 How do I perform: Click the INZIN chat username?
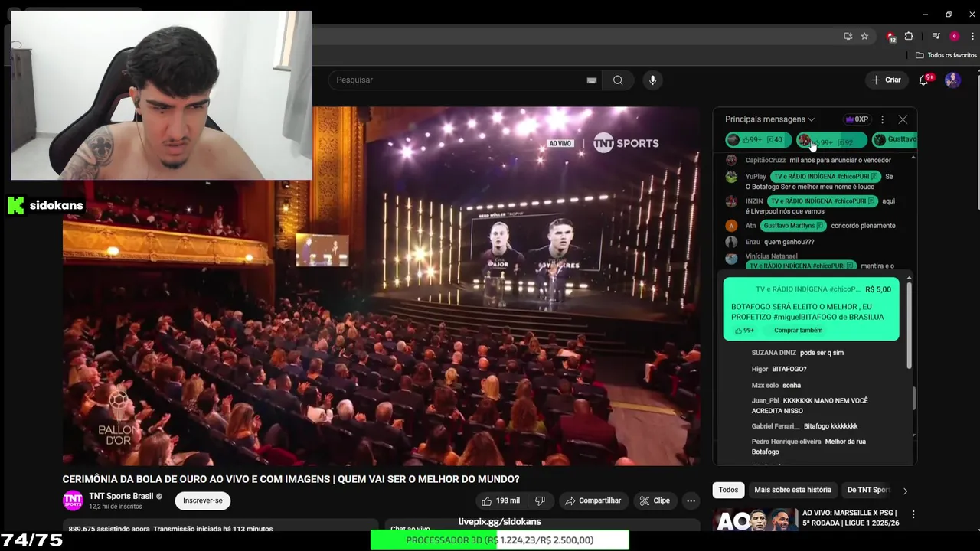point(754,201)
